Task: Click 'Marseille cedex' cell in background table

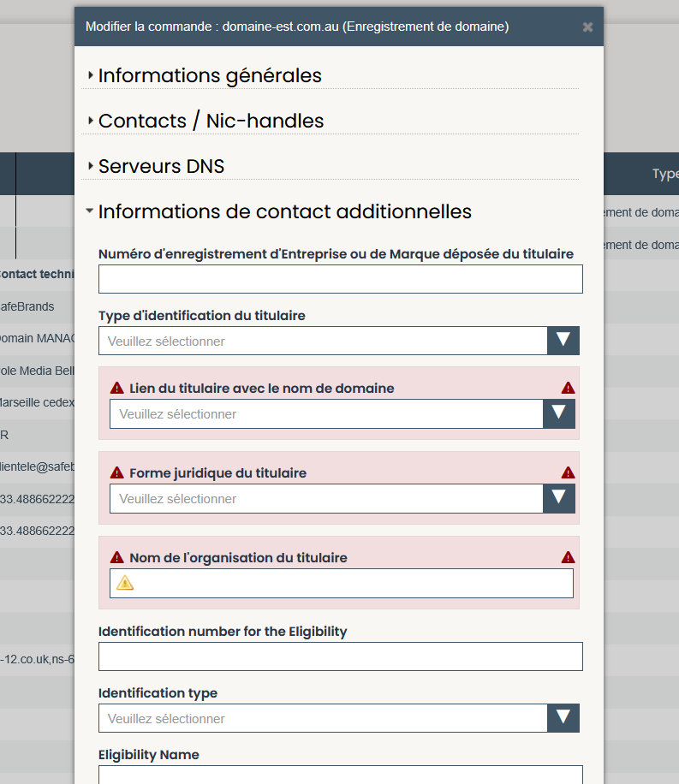Action: coord(37,402)
